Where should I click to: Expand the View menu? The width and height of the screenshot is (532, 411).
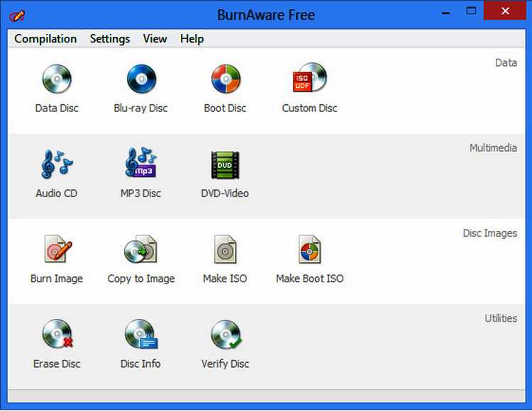(155, 39)
